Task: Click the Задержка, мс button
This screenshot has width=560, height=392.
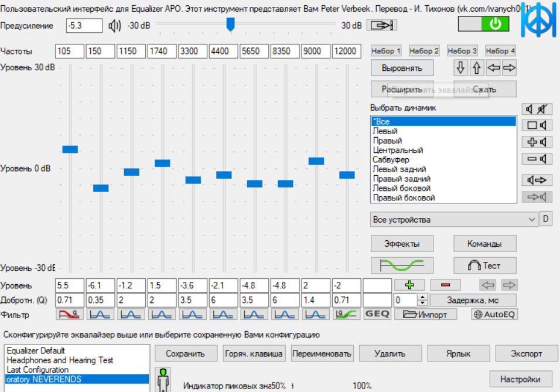Action: tap(473, 300)
